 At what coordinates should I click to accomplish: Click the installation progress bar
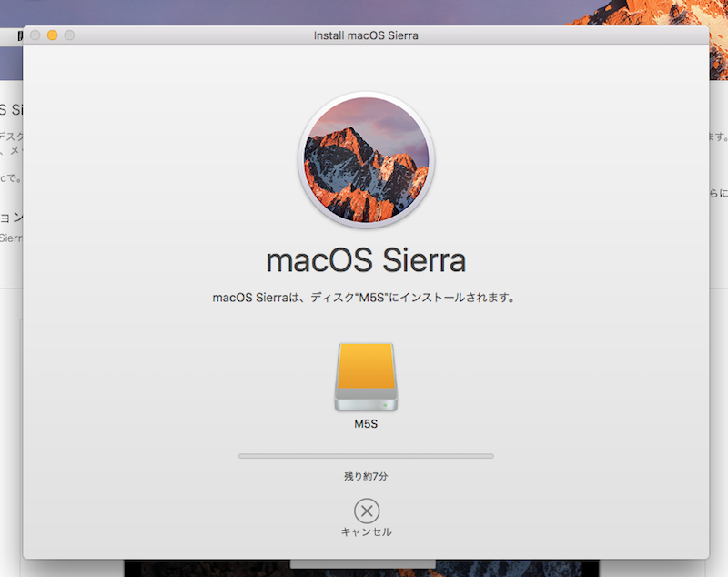tap(366, 455)
